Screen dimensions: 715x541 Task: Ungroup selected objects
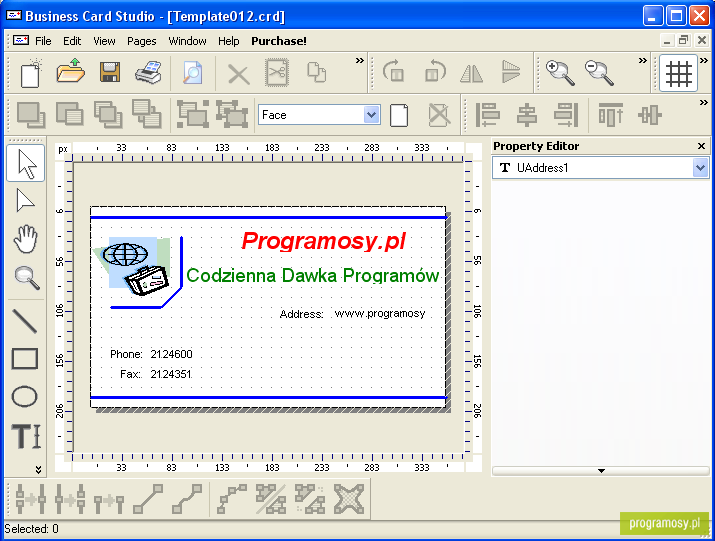coord(232,114)
